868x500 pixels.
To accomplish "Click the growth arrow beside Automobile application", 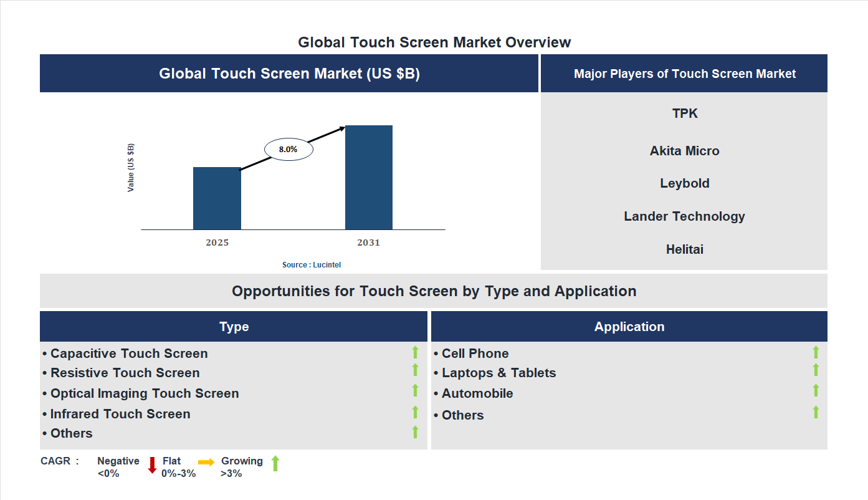I will (816, 392).
